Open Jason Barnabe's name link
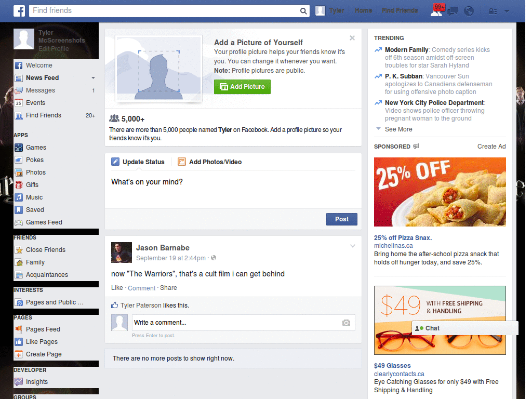532x399 pixels. [x=163, y=248]
